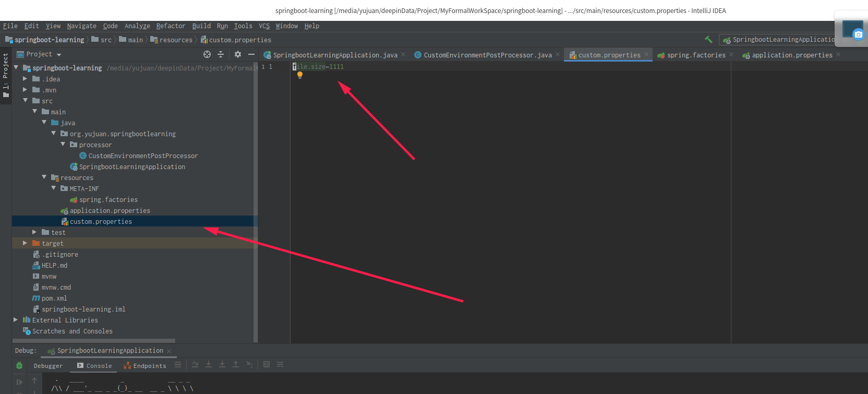Viewport: 868px width, 394px height.
Task: Click Evaluate Expression calculator icon
Action: (x=267, y=364)
